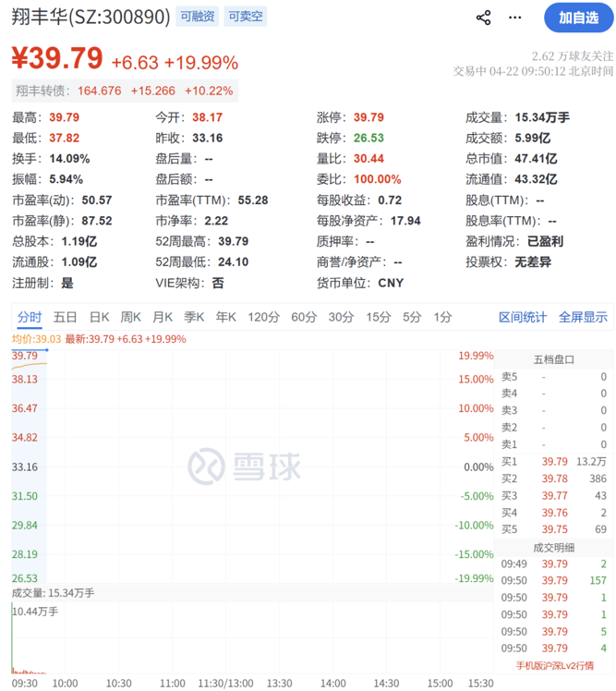The width and height of the screenshot is (616, 691).
Task: Switch to the 月K chart tab
Action: (163, 317)
